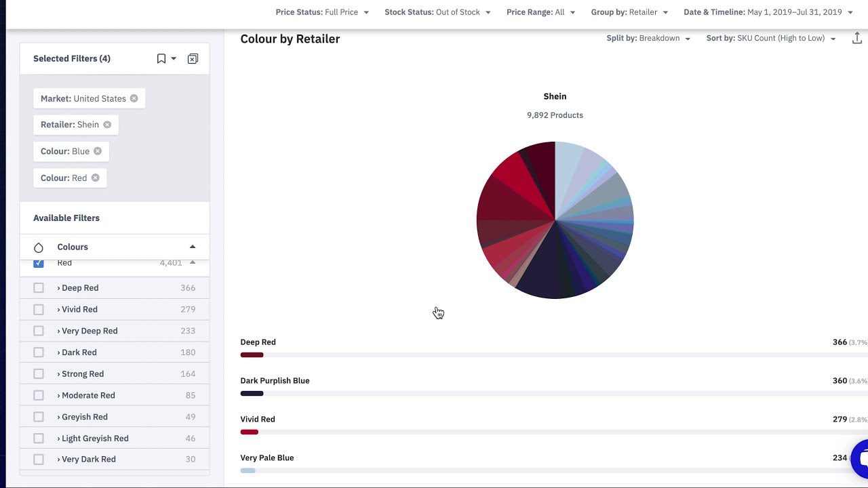Check the Strong Red checkbox
Image resolution: width=868 pixels, height=488 pixels.
coord(39,374)
